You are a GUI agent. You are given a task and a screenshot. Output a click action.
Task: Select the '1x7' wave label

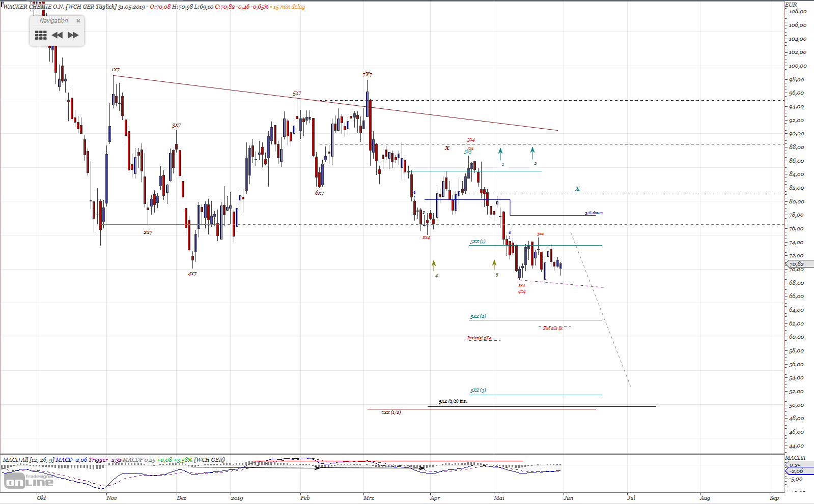(116, 70)
